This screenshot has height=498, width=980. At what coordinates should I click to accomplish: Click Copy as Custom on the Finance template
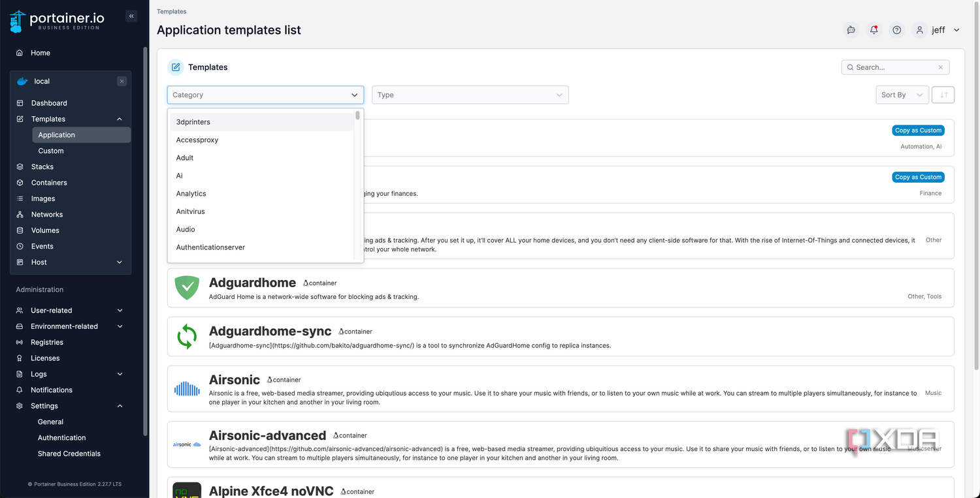tap(918, 177)
